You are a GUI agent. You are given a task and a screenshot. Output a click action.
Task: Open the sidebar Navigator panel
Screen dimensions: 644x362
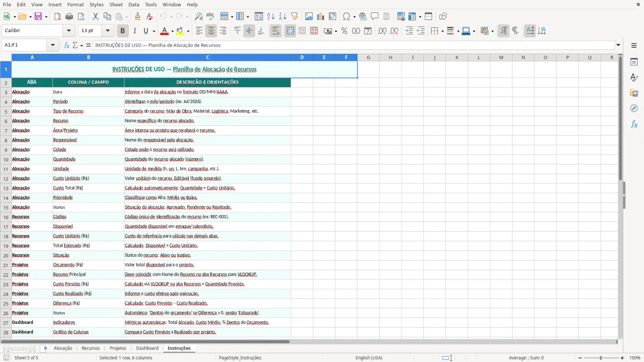click(634, 108)
